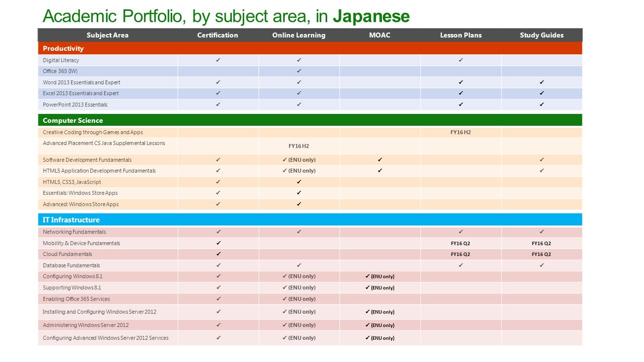
Task: Select the "Digital Literacy" row label
Action: (x=61, y=60)
